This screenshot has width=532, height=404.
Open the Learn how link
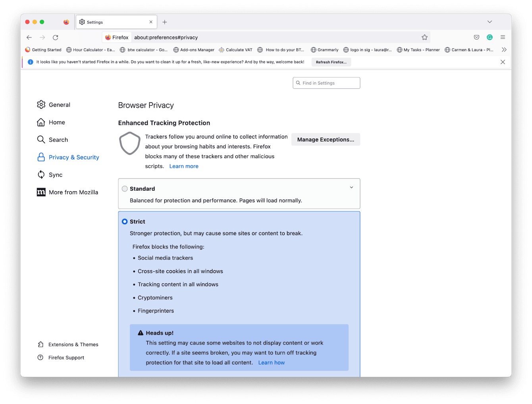[x=272, y=362]
